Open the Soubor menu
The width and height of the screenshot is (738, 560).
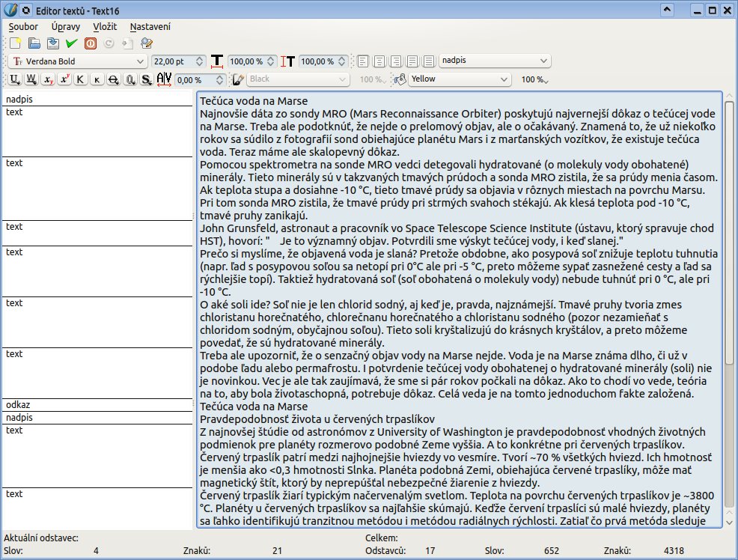[23, 26]
